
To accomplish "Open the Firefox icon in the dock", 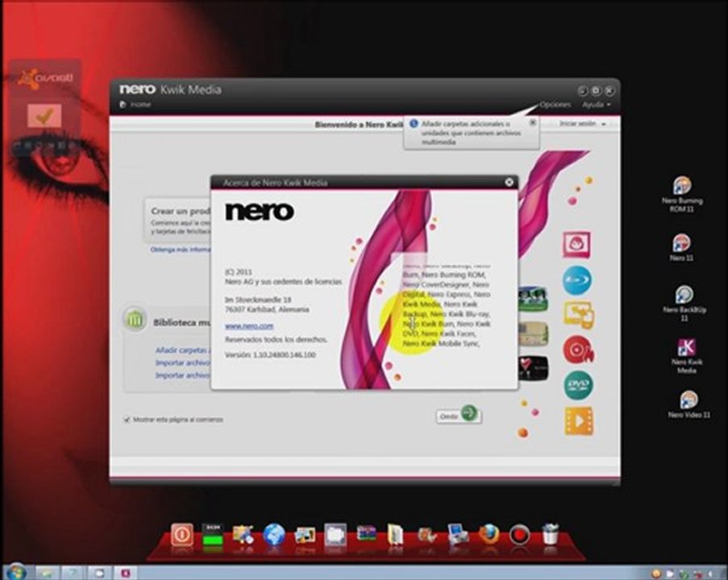I will coord(489,535).
